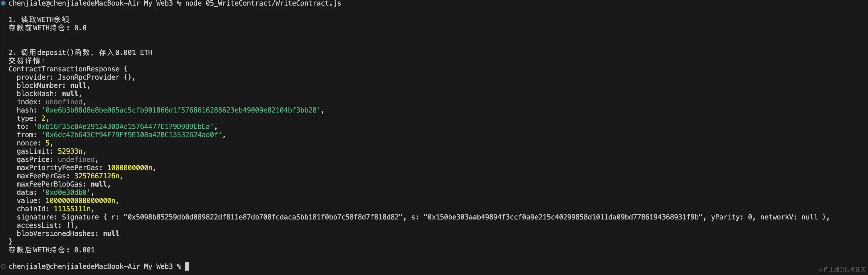
Task: Click the nonce value 5
Action: coord(48,143)
